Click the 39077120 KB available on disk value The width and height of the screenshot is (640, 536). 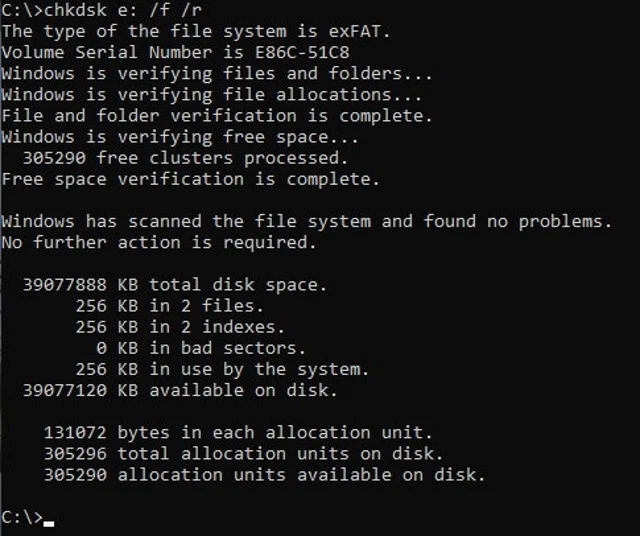point(65,390)
